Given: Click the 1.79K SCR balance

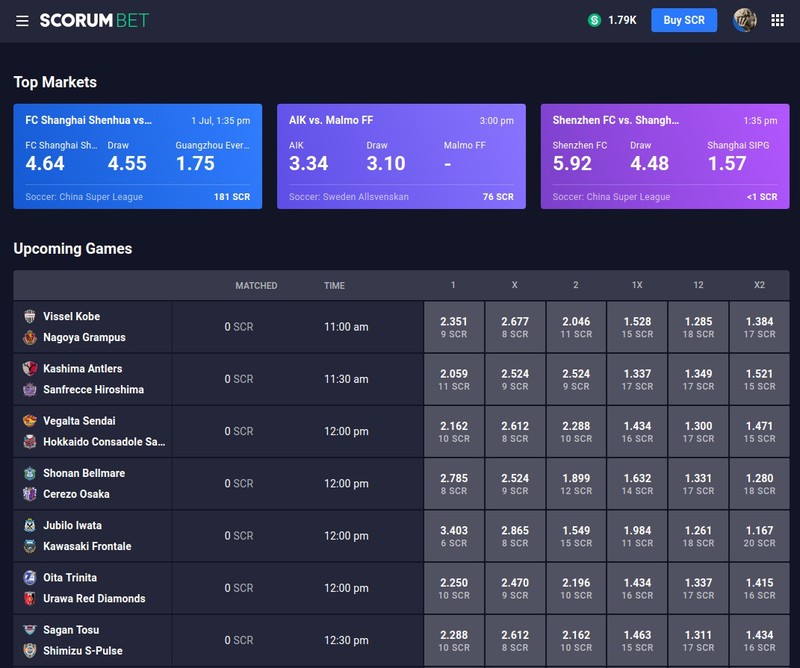Looking at the screenshot, I should [x=622, y=20].
